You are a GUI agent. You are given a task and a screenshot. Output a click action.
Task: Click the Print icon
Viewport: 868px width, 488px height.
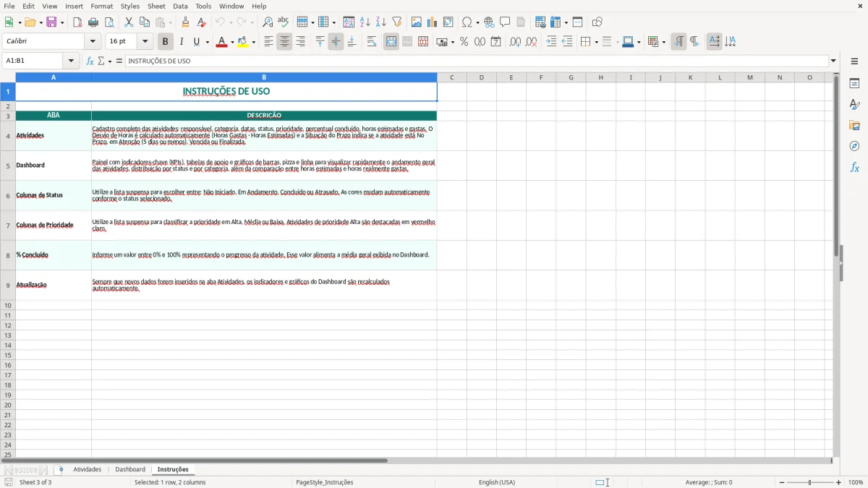coord(93,22)
